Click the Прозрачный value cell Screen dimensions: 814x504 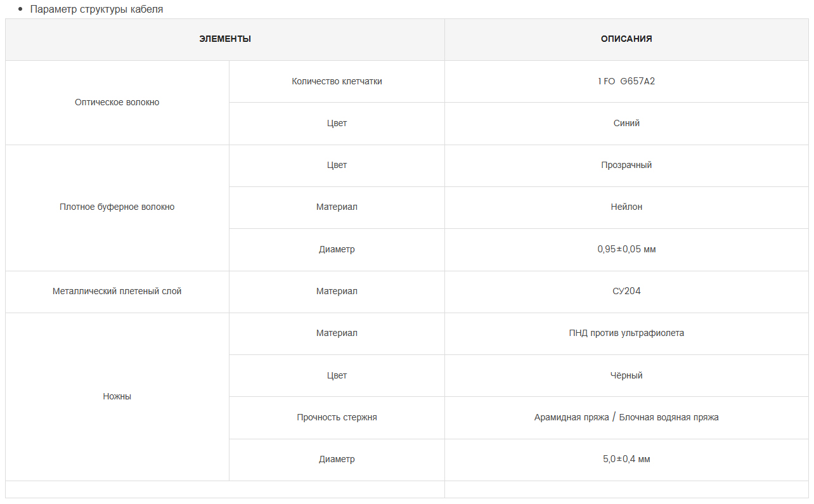pyautogui.click(x=626, y=165)
